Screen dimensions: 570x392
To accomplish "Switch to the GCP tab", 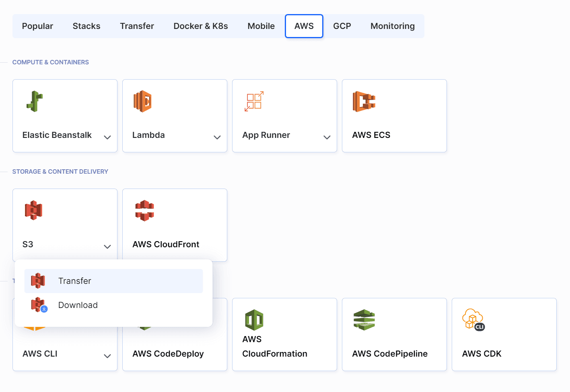I will [x=342, y=26].
